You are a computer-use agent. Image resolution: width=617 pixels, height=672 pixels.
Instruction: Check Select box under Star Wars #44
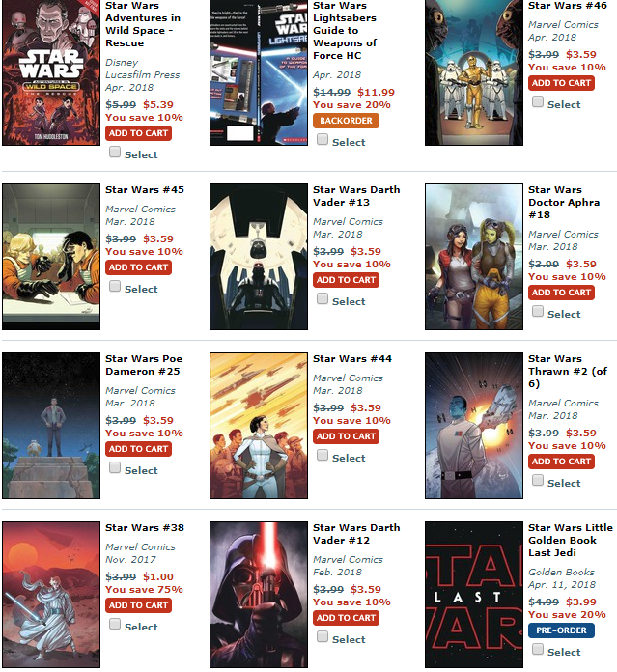click(323, 455)
